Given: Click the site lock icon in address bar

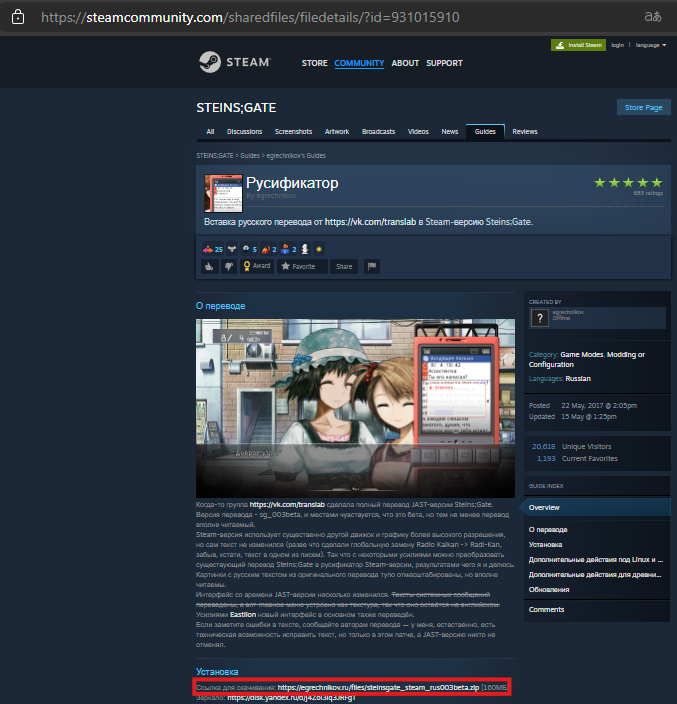Looking at the screenshot, I should (x=18, y=18).
